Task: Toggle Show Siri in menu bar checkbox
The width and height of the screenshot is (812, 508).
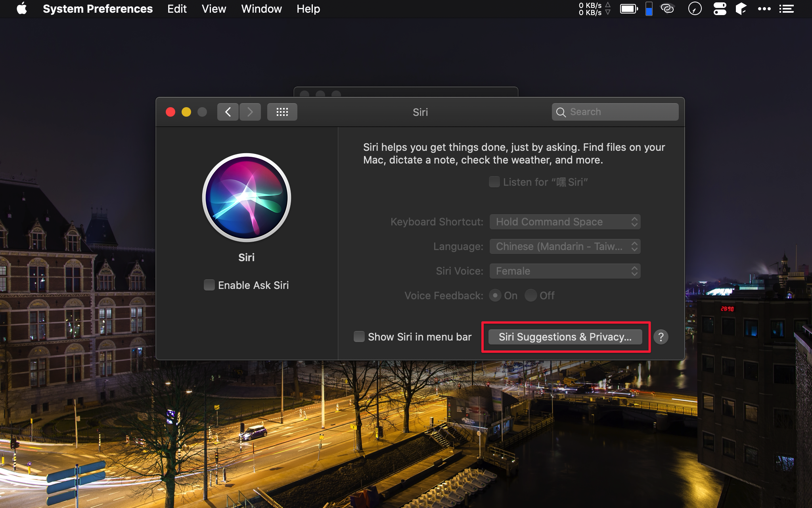Action: pyautogui.click(x=359, y=337)
